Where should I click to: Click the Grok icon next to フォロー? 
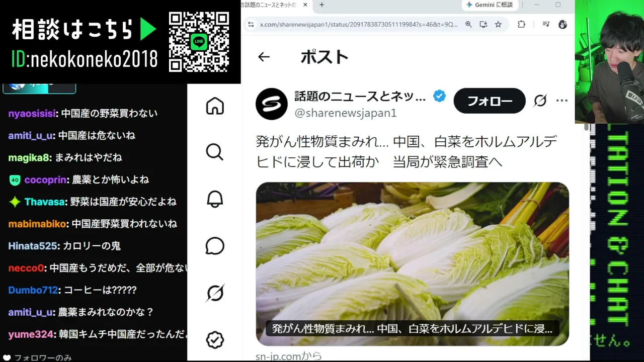pos(540,101)
